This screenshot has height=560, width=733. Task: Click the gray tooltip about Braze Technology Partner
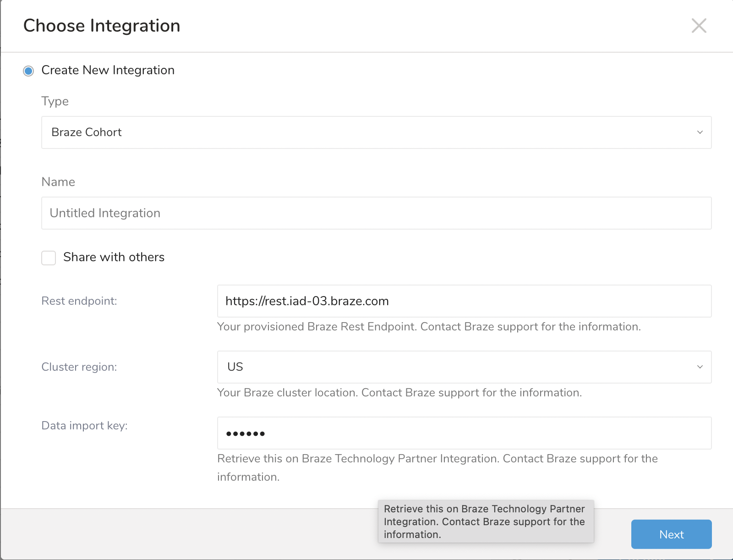click(486, 522)
